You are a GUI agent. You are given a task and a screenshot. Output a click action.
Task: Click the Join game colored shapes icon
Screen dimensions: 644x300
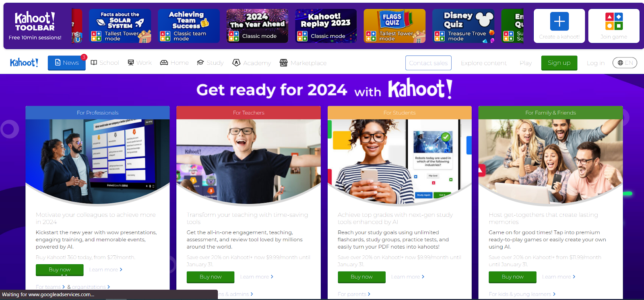click(x=614, y=21)
